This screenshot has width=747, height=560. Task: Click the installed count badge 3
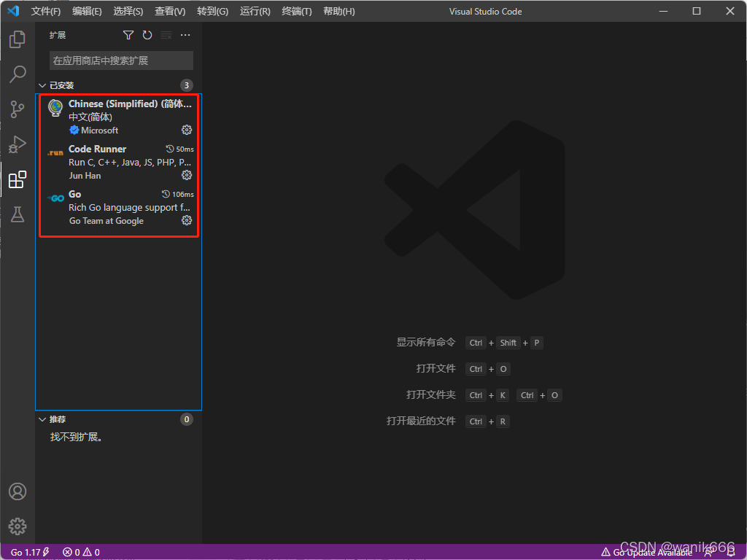(186, 85)
